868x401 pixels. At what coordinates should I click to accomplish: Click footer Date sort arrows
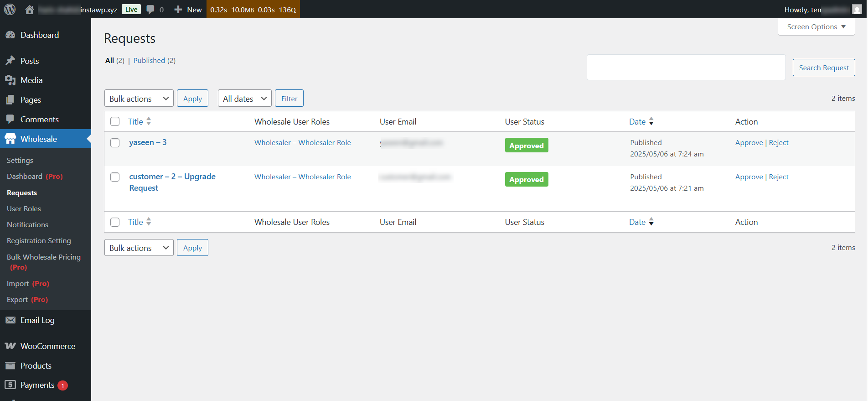pyautogui.click(x=651, y=222)
